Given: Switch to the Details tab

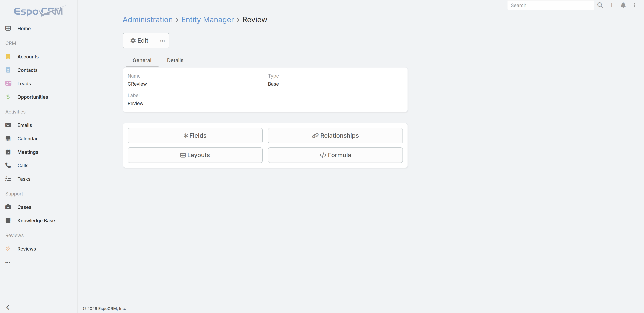Looking at the screenshot, I should click(x=175, y=60).
